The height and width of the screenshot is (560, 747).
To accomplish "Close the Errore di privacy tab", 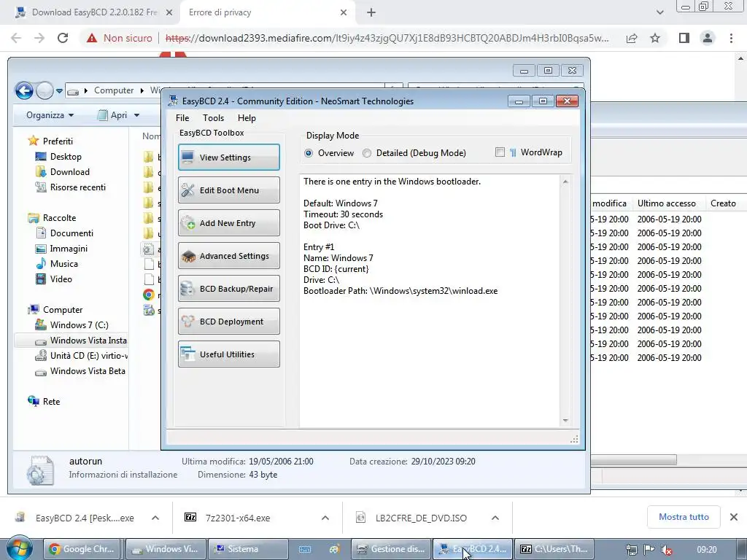I will click(344, 12).
